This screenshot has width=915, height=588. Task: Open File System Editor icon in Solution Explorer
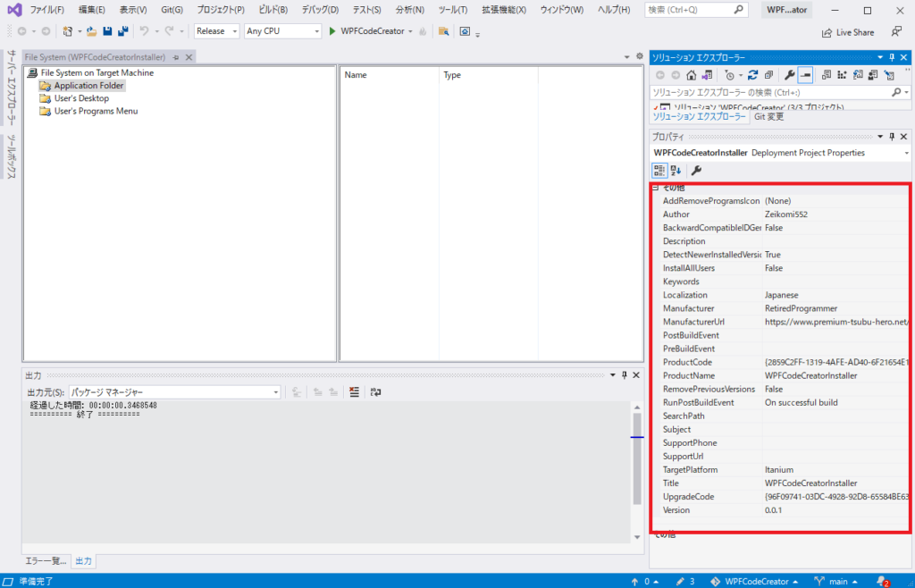tap(827, 75)
